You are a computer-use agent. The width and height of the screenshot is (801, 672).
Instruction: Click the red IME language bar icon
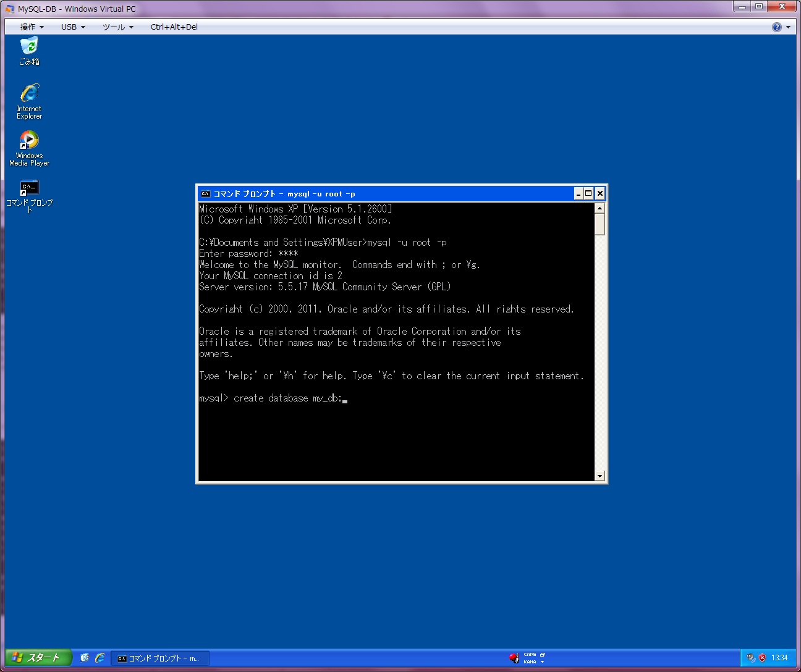pos(514,658)
